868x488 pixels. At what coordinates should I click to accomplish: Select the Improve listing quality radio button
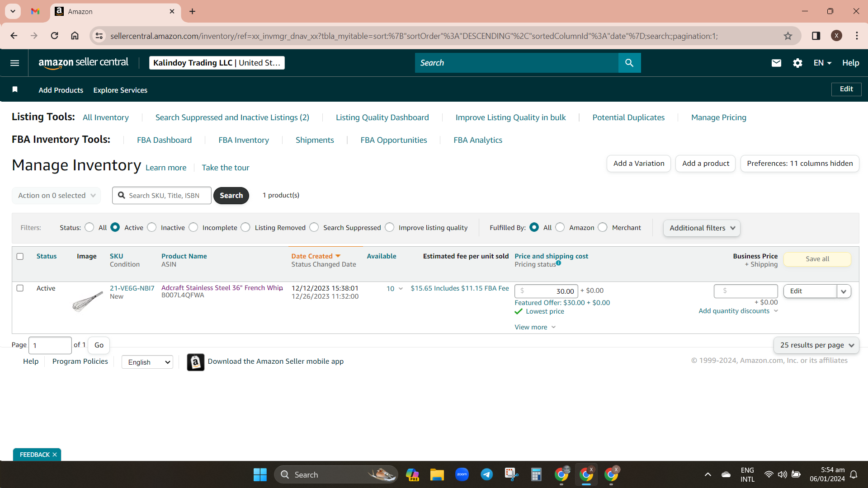[390, 227]
